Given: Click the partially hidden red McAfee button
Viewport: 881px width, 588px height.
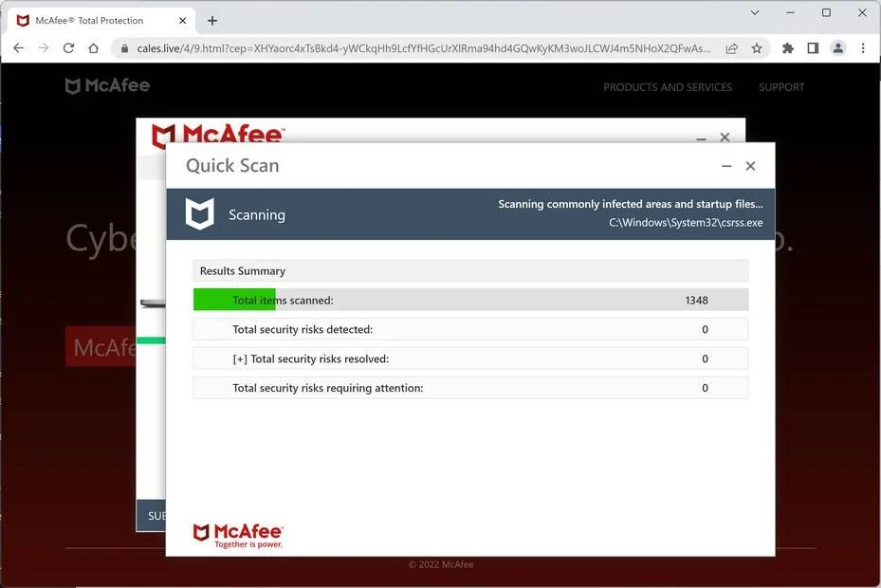Looking at the screenshot, I should [x=101, y=347].
